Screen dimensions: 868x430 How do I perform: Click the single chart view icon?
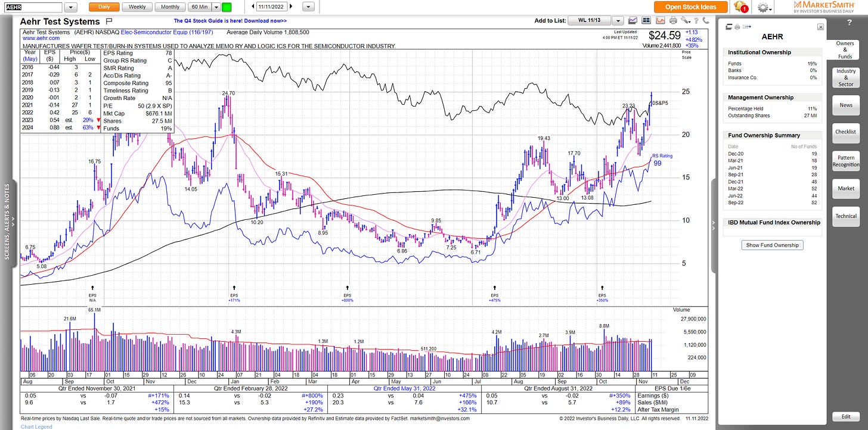point(633,20)
